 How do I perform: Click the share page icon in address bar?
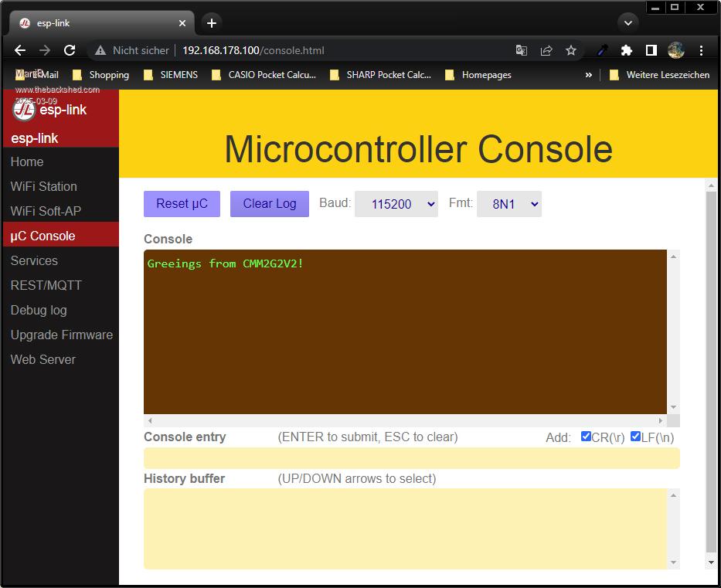tap(546, 50)
